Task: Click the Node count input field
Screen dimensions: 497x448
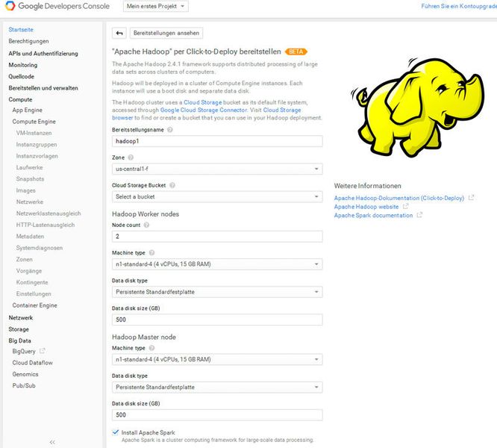Action: pos(217,236)
